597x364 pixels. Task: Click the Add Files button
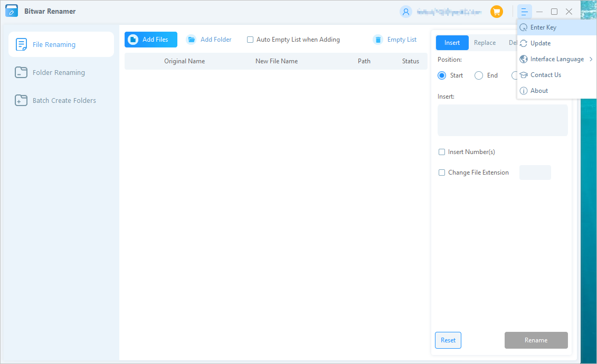[151, 40]
